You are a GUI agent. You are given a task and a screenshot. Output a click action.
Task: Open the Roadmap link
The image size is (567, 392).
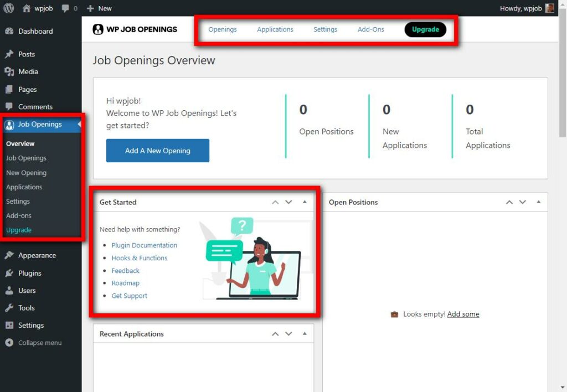click(x=125, y=283)
